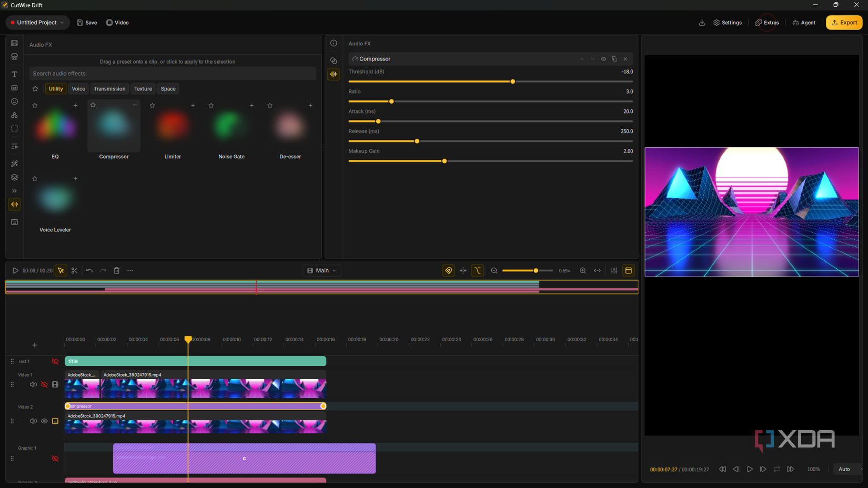Adjust the Threshold (dB) slider
The image size is (868, 488).
[x=490, y=82]
